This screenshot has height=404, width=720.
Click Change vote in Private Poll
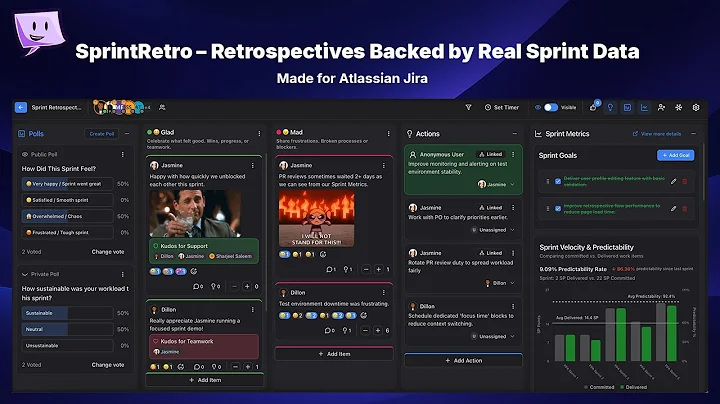108,365
